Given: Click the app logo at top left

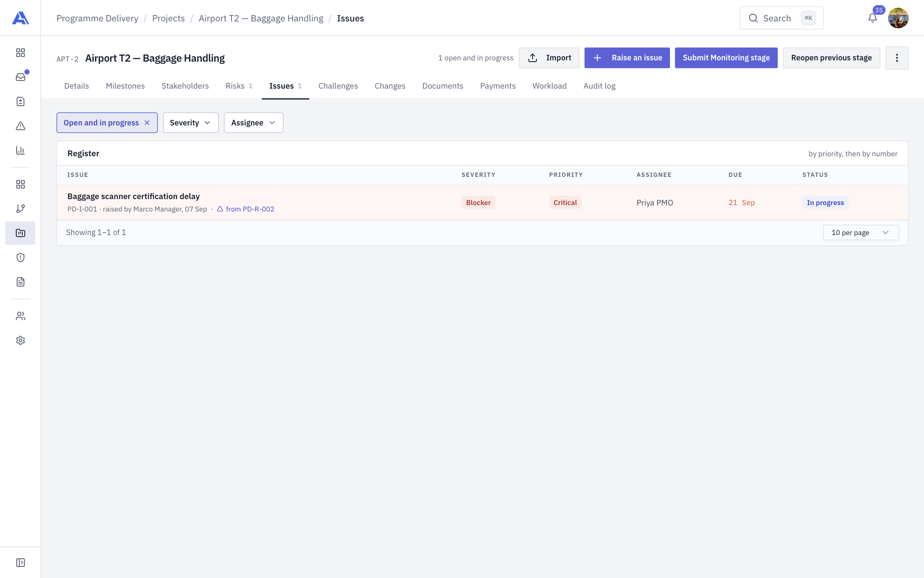Looking at the screenshot, I should [x=21, y=18].
